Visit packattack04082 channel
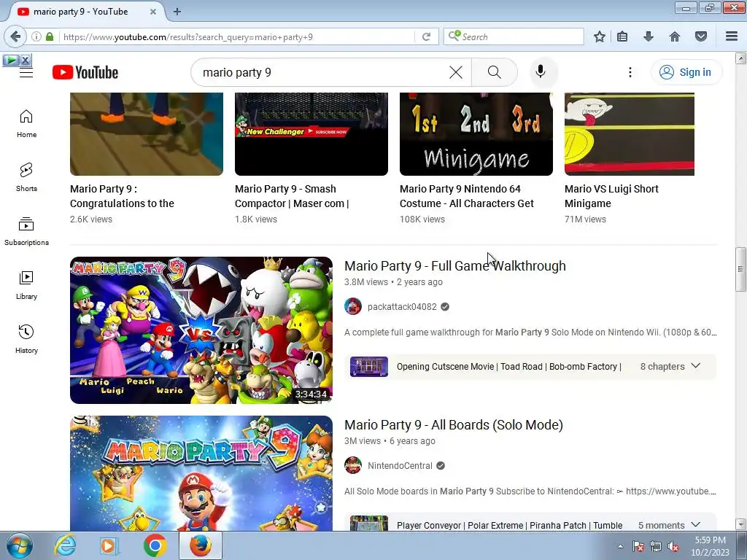 coord(402,307)
